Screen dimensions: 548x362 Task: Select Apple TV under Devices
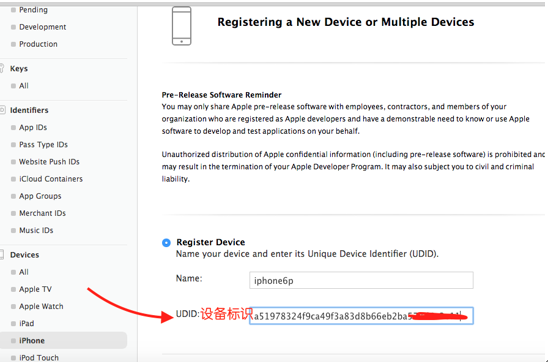[x=35, y=289]
